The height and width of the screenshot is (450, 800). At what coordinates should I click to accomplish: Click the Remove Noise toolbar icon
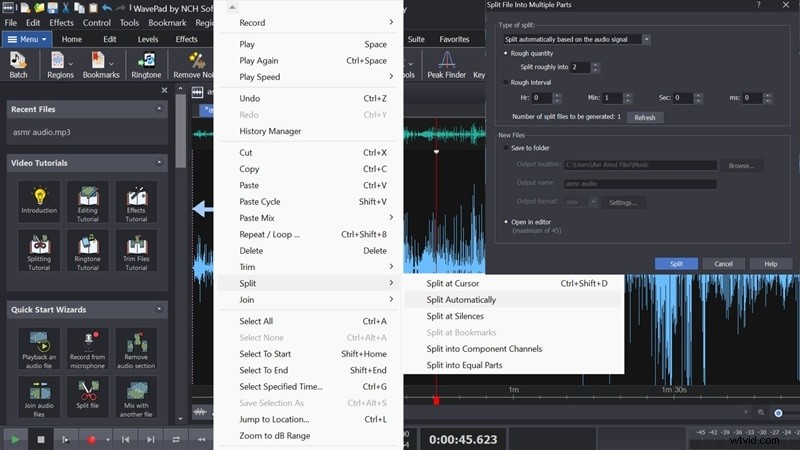tap(194, 65)
